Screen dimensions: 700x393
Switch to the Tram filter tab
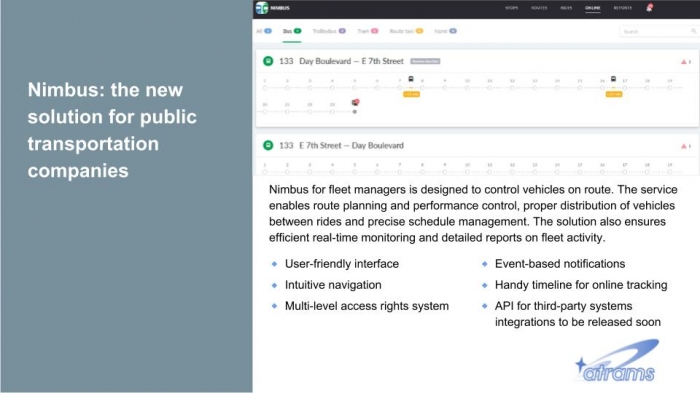367,31
